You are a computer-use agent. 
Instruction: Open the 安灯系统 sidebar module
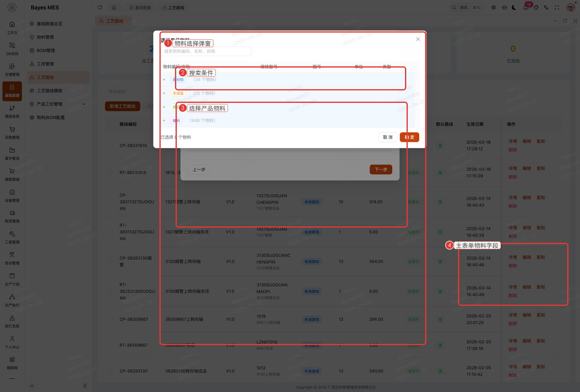tap(12, 321)
